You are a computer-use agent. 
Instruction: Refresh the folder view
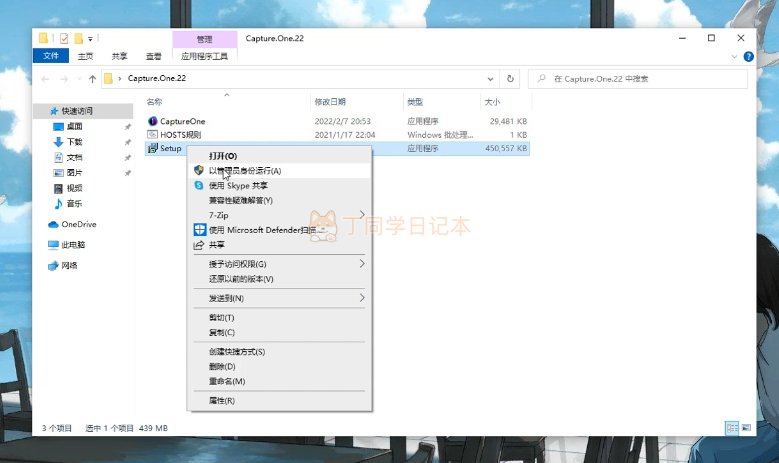point(510,78)
